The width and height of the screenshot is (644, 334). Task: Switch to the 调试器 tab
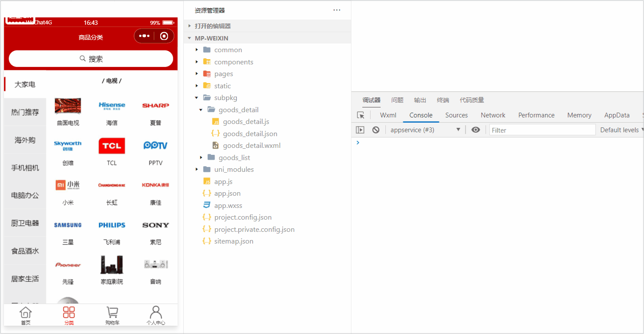click(x=371, y=100)
